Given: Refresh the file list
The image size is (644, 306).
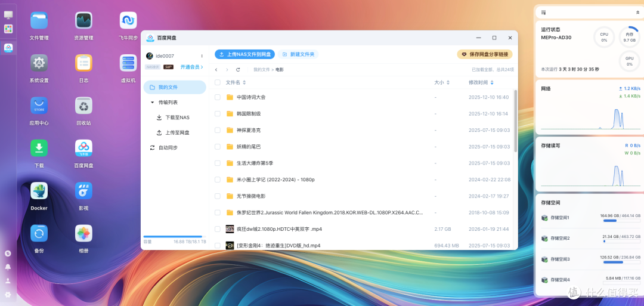Looking at the screenshot, I should coord(238,70).
